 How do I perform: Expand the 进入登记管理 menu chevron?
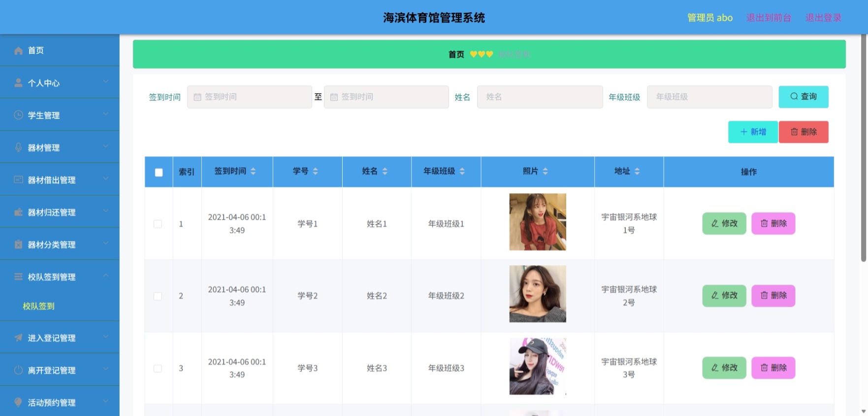pos(105,337)
